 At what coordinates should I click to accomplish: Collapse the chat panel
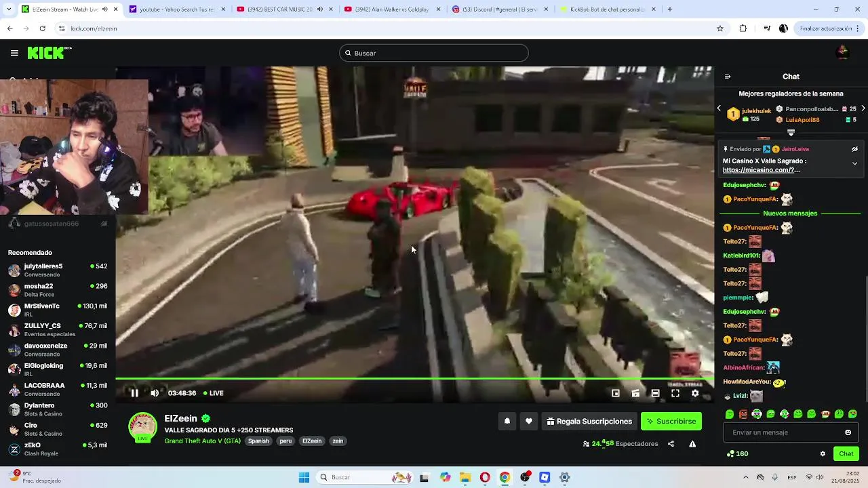pos(728,77)
